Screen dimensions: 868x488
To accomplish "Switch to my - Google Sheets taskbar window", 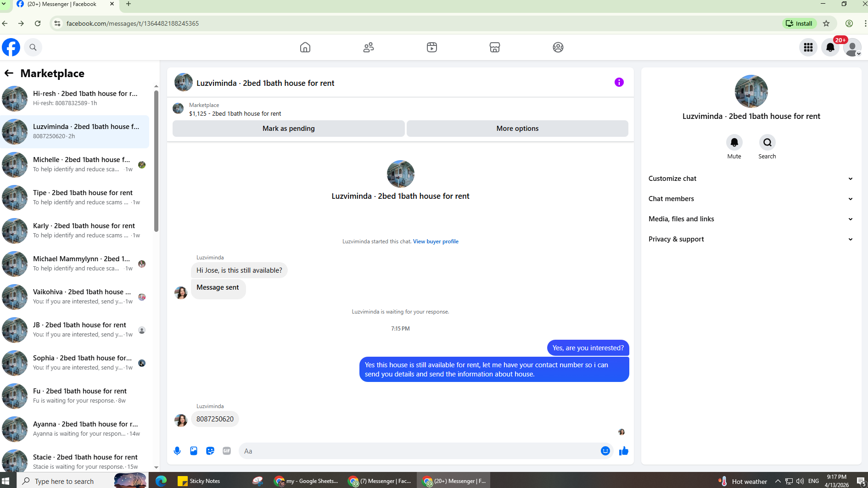I will click(x=306, y=481).
